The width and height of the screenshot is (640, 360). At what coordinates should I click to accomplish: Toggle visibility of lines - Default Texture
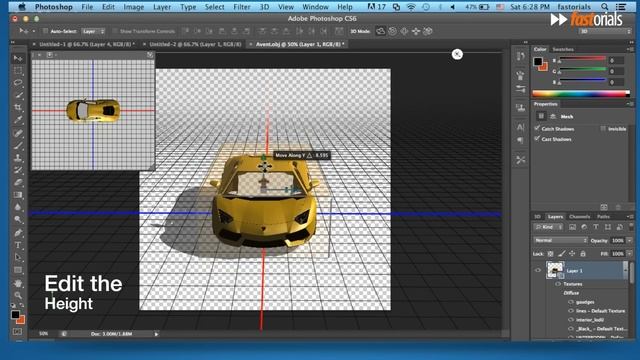pos(571,311)
